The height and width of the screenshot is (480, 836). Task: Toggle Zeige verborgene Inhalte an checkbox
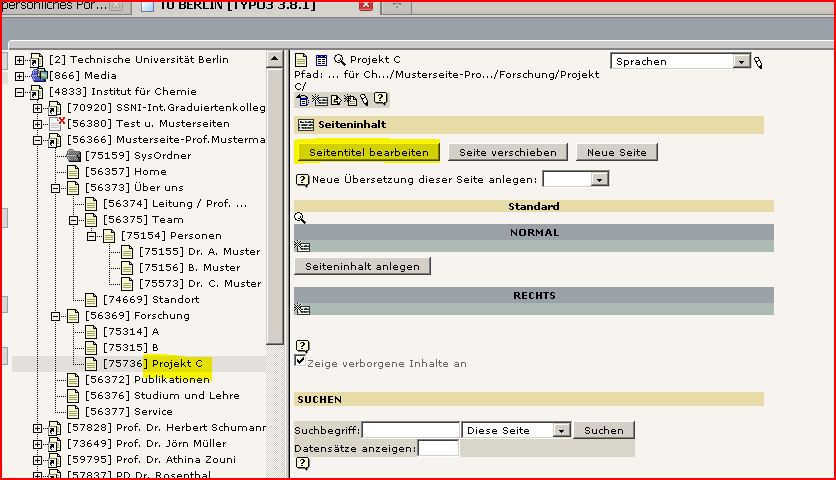click(300, 361)
